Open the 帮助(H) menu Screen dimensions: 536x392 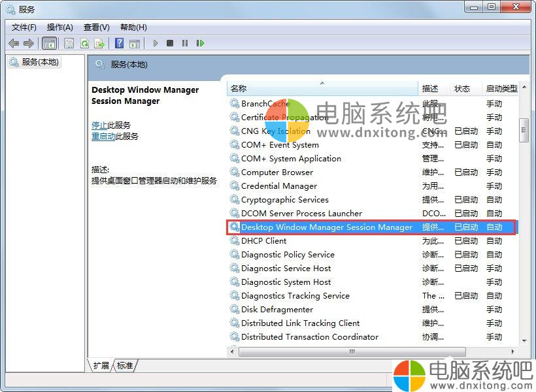(133, 27)
